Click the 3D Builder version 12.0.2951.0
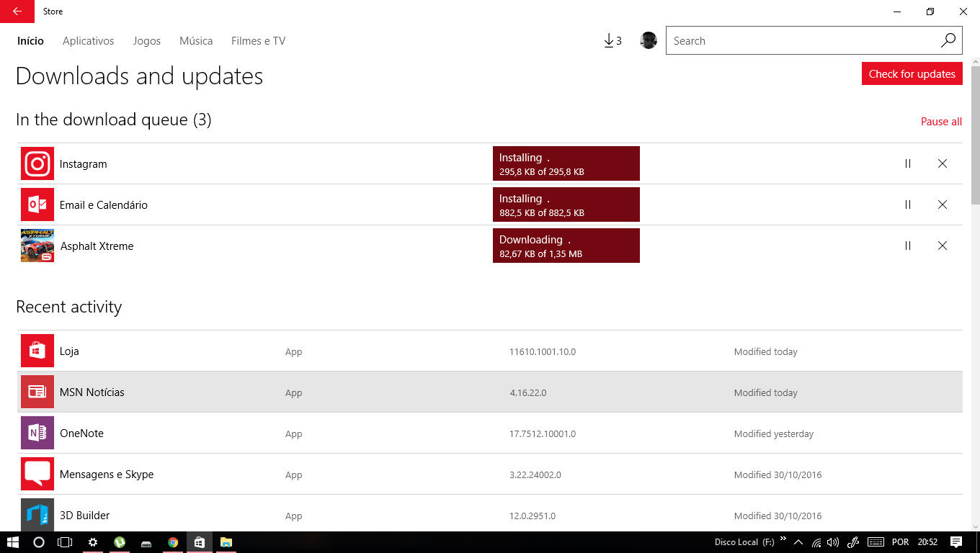 (x=533, y=516)
